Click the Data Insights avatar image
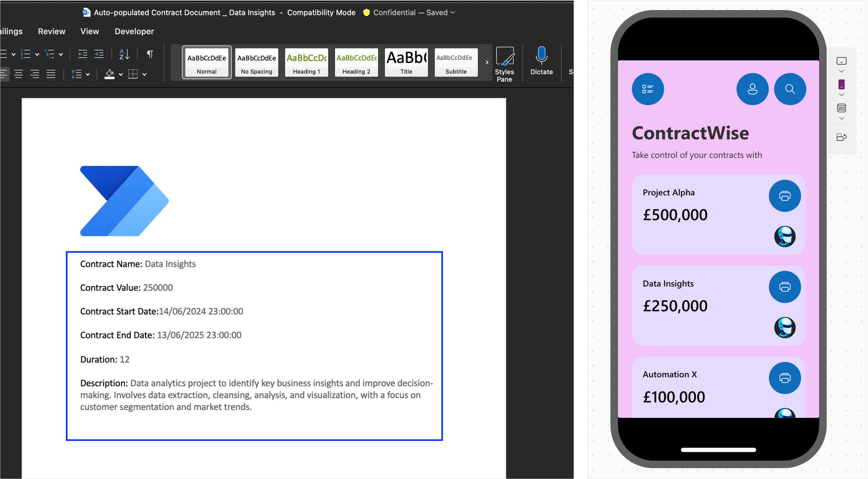The height and width of the screenshot is (479, 868). (785, 327)
